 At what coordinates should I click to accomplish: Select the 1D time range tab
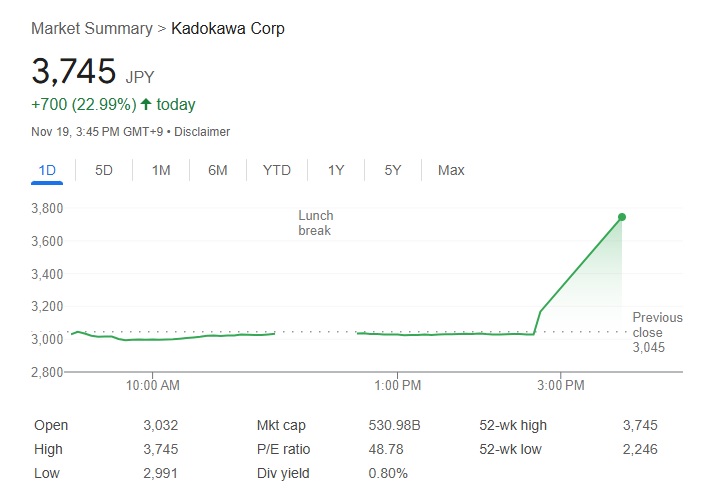click(x=47, y=170)
